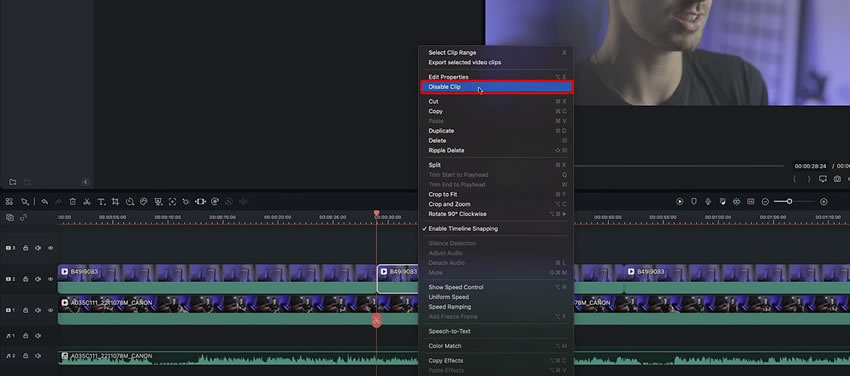The width and height of the screenshot is (850, 376).
Task: Select Crop and Zoom menu entry
Action: (x=496, y=204)
